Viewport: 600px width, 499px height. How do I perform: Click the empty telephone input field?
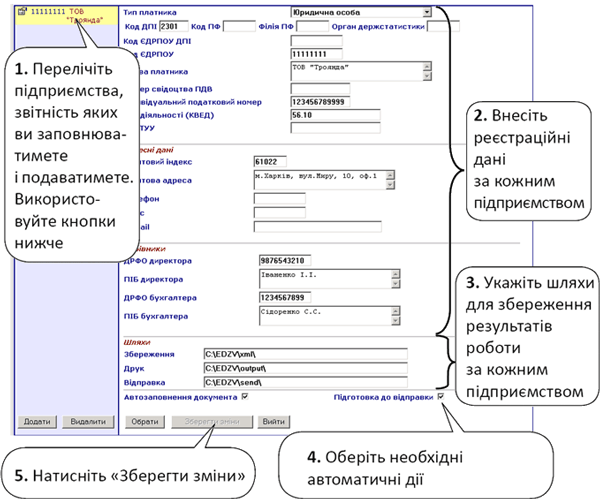click(279, 199)
